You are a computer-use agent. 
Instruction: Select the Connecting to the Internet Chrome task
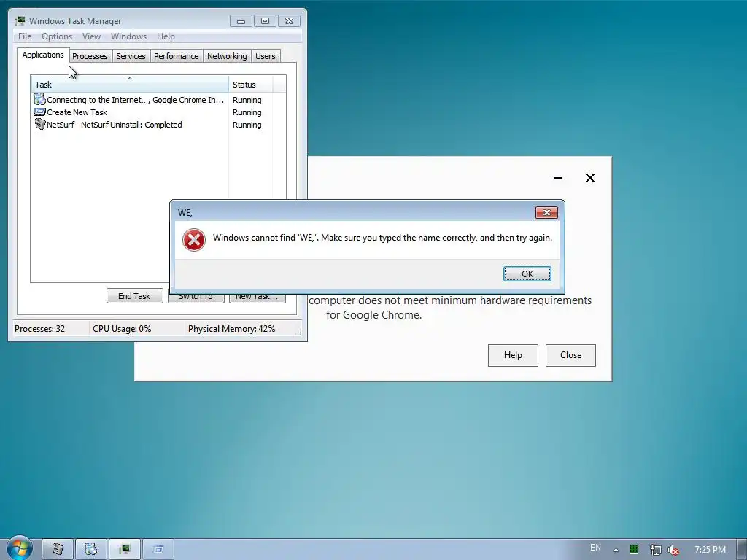click(x=158, y=100)
